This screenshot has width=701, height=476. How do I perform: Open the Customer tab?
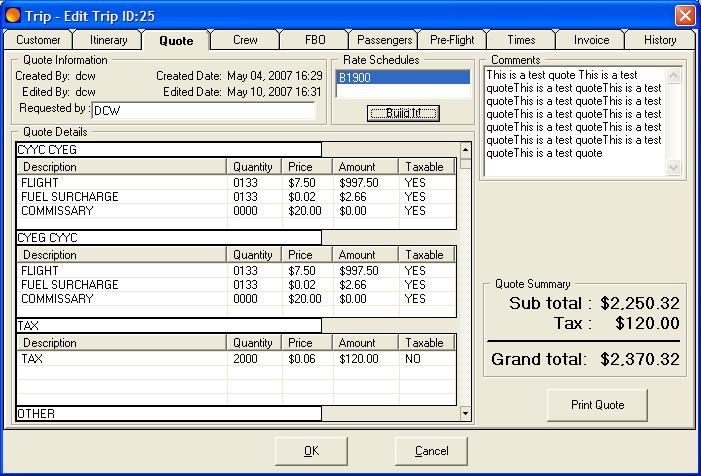click(38, 40)
